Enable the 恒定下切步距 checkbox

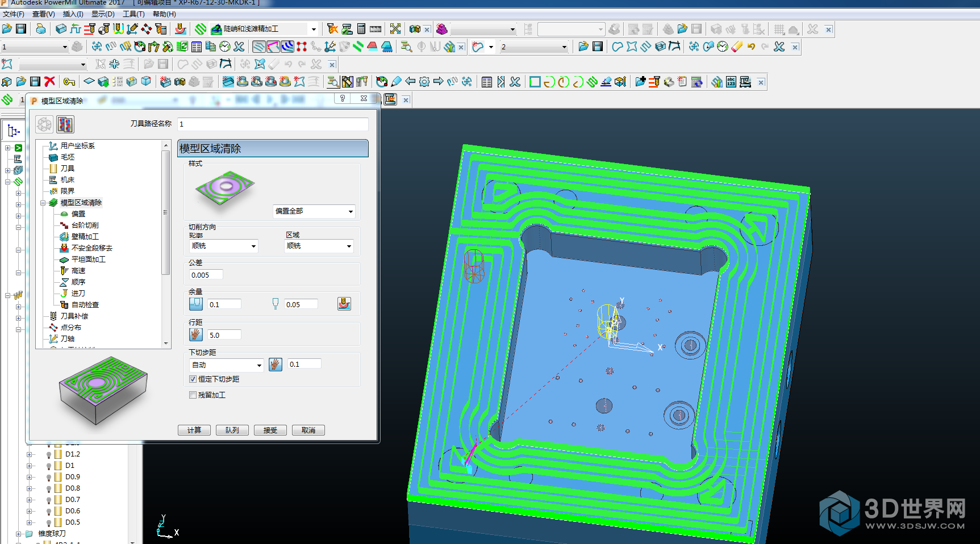(193, 379)
